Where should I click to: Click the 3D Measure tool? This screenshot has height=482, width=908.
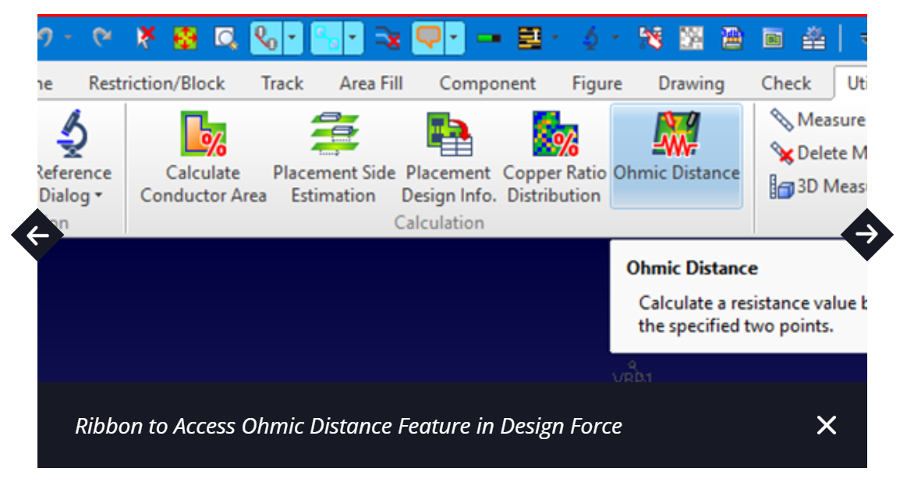coord(817,186)
